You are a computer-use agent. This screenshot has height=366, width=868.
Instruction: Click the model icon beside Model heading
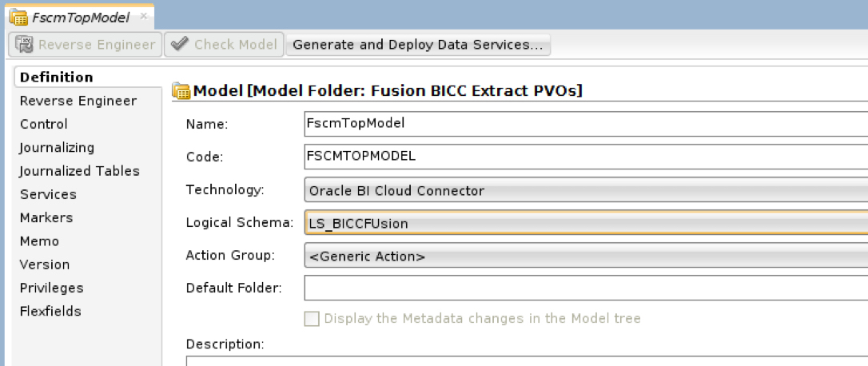pyautogui.click(x=181, y=91)
